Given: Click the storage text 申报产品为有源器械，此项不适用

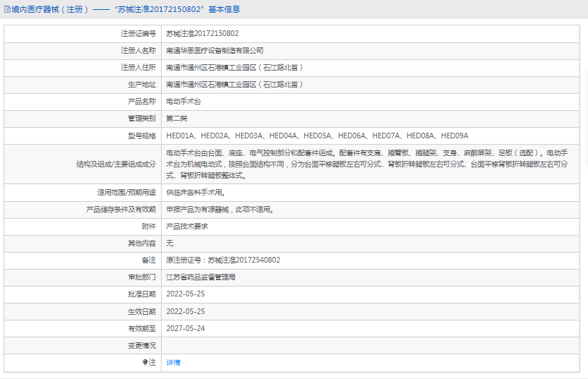Looking at the screenshot, I should coord(220,210).
